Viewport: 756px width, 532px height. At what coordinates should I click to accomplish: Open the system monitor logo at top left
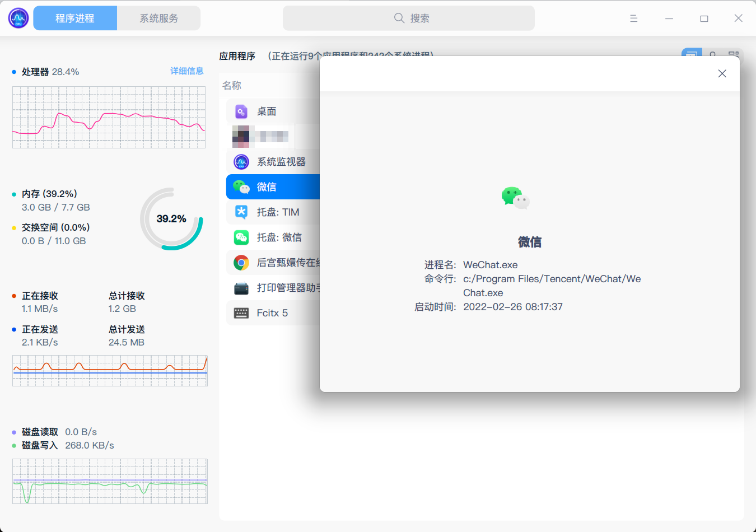click(18, 18)
